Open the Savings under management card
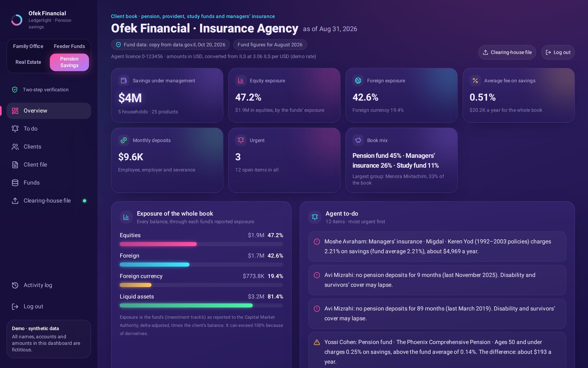588x368 pixels. (167, 95)
